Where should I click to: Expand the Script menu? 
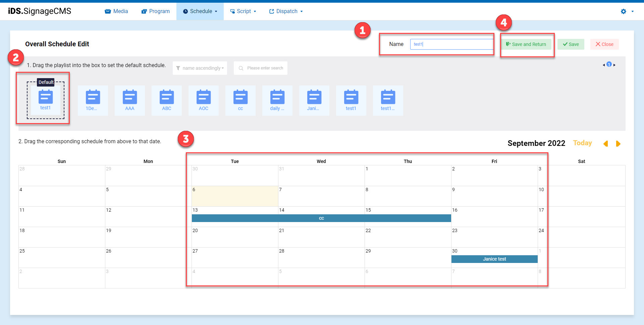click(x=243, y=11)
